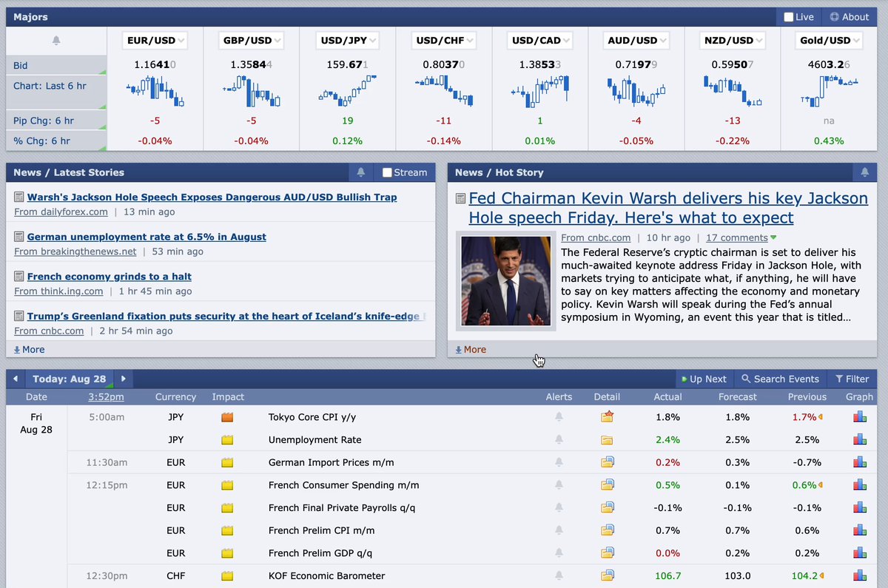This screenshot has height=588, width=888.
Task: Click the bell in the Hot Story header
Action: coord(864,172)
